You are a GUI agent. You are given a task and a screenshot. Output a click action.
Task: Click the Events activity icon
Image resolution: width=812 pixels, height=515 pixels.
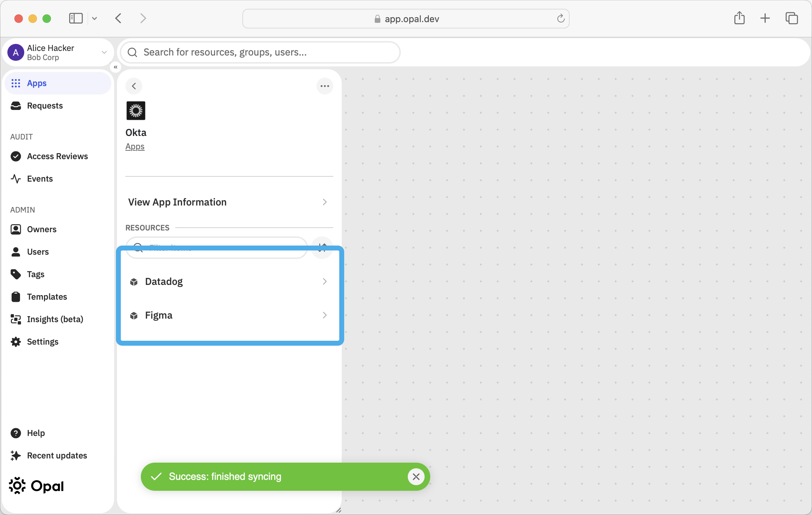(16, 179)
